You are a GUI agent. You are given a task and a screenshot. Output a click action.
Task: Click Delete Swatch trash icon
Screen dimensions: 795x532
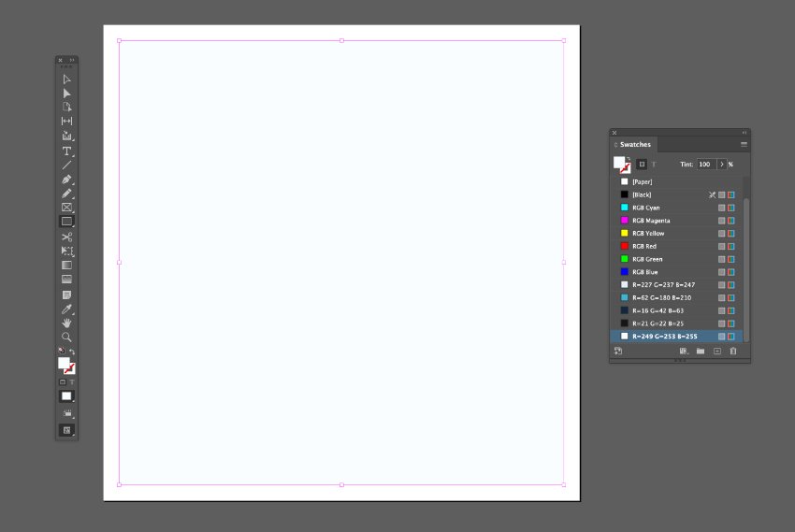[x=733, y=351]
